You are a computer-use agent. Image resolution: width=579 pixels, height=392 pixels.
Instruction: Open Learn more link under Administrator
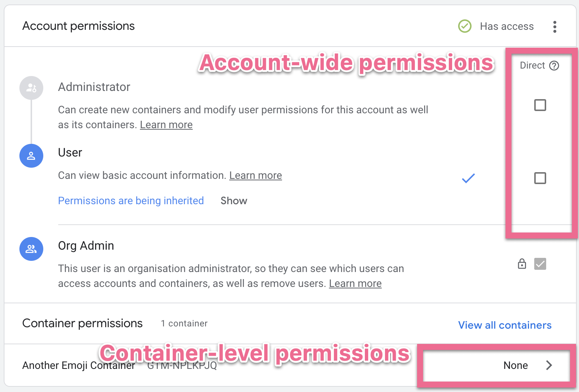(x=166, y=125)
